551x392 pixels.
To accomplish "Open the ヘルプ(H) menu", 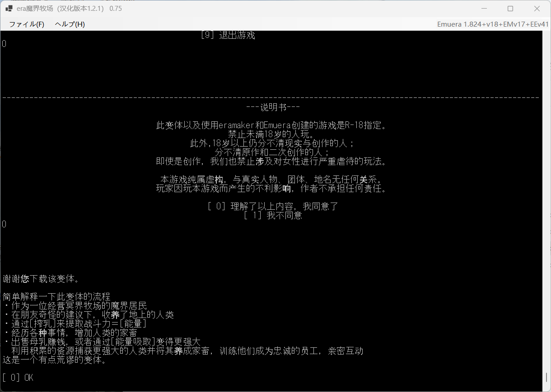I will click(x=70, y=24).
